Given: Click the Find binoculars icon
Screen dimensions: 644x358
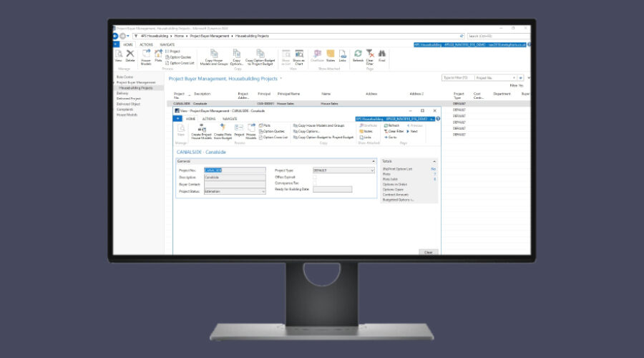Looking at the screenshot, I should coord(382,55).
